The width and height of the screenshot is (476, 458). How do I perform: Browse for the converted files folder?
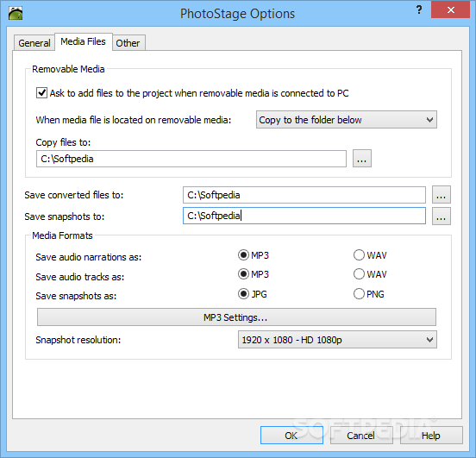coord(442,195)
